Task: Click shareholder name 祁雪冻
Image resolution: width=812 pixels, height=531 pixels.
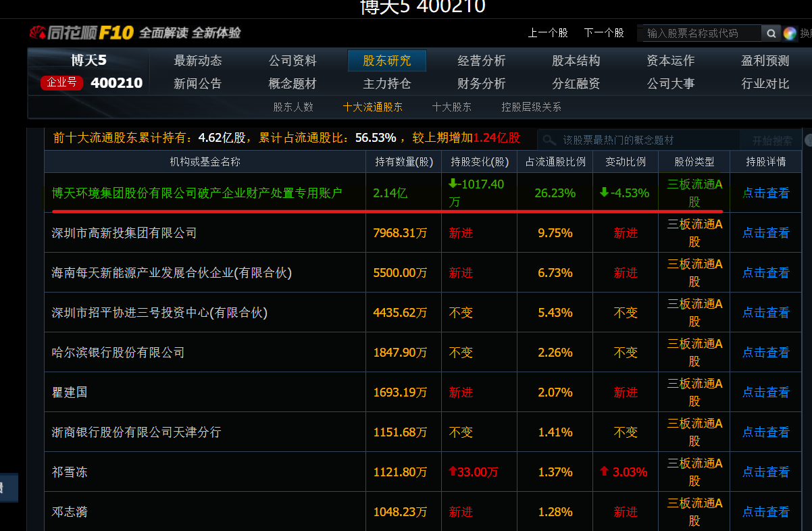Action: click(70, 472)
